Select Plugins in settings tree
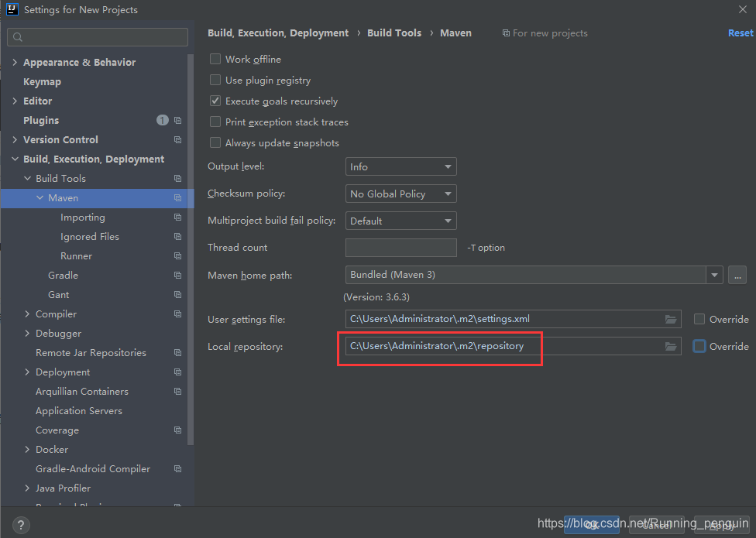 point(41,121)
